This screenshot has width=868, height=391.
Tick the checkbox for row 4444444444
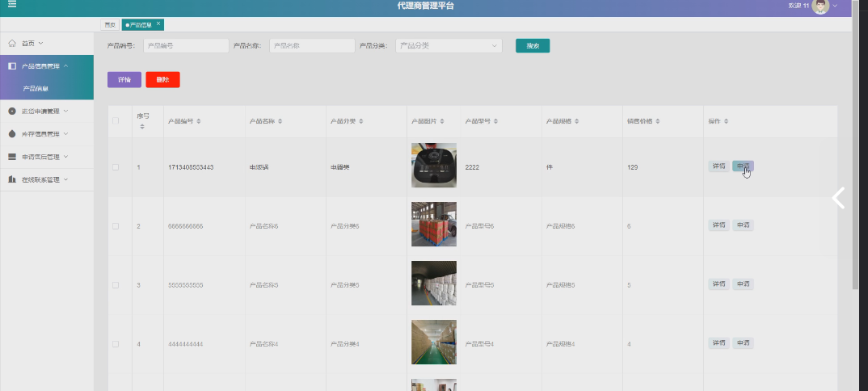tap(116, 344)
